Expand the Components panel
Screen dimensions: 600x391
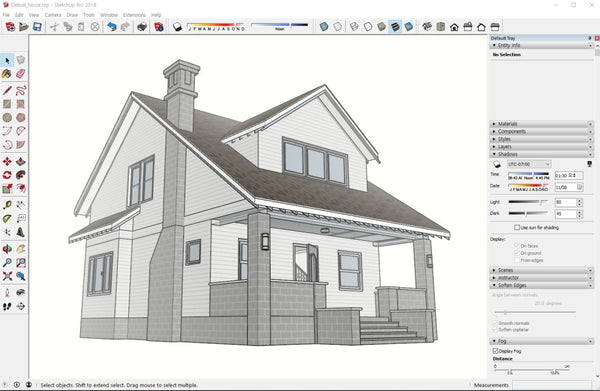(541, 131)
